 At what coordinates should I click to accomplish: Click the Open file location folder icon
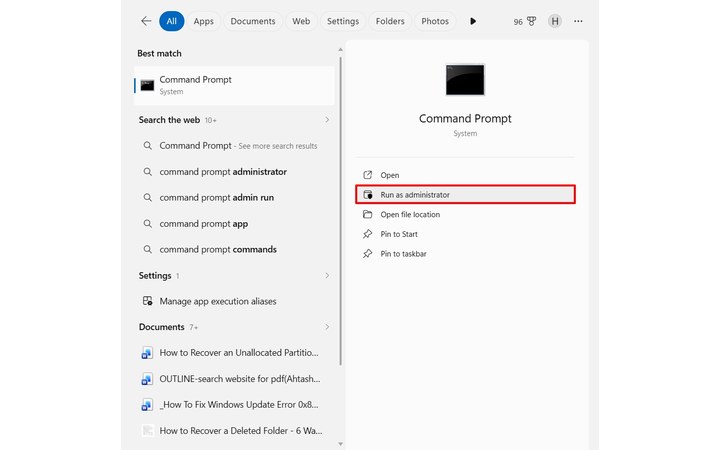[367, 214]
